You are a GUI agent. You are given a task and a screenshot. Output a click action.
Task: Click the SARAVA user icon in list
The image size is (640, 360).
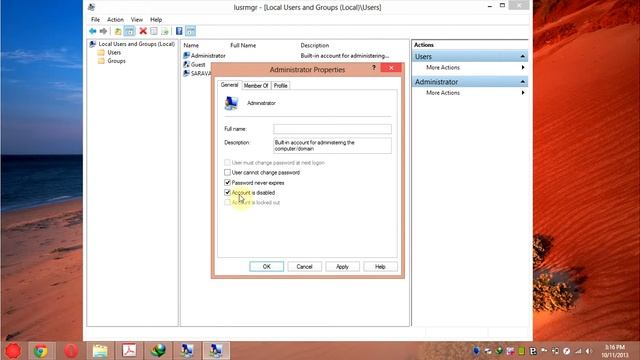[x=187, y=73]
